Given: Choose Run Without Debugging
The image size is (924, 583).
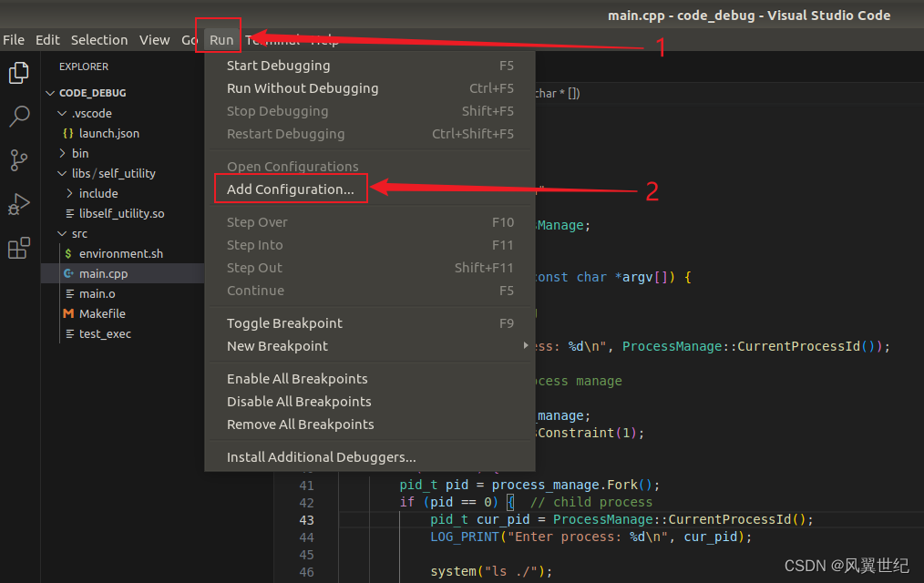Looking at the screenshot, I should tap(370, 88).
